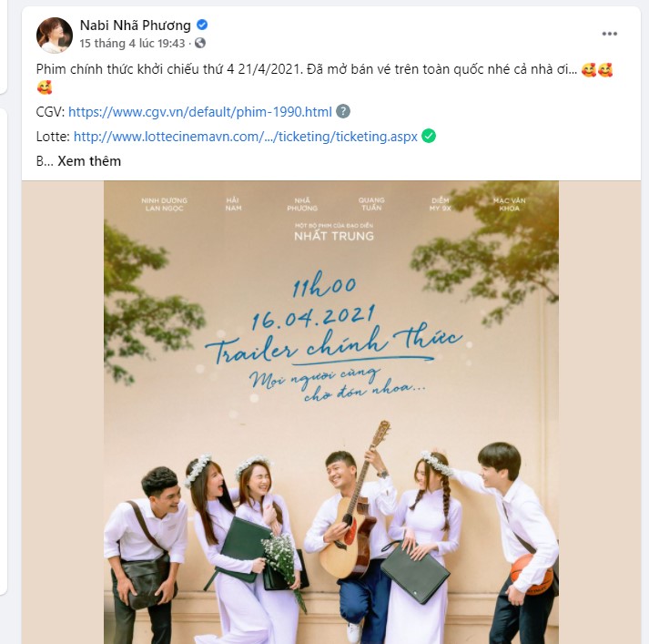Open Nabi Nhã Phương's profile picture

pos(55,36)
